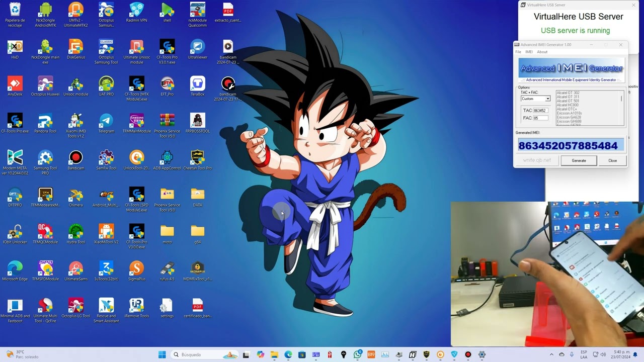Screen dimensions: 644x362
Task: Open the Rescue and Smart Assistant icon
Action: (x=106, y=311)
